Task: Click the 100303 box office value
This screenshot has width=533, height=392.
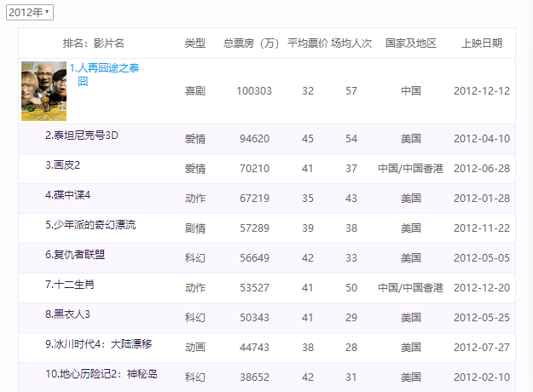Action: tap(254, 91)
